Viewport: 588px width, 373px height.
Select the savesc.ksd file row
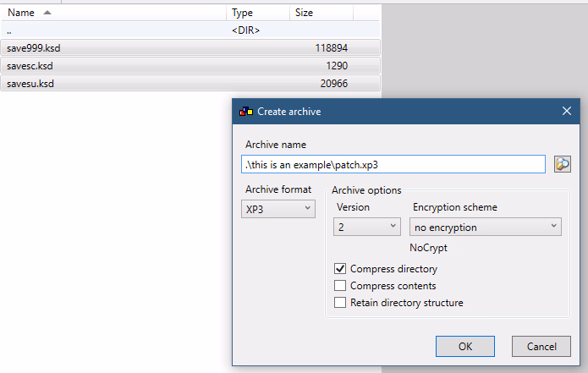click(32, 66)
